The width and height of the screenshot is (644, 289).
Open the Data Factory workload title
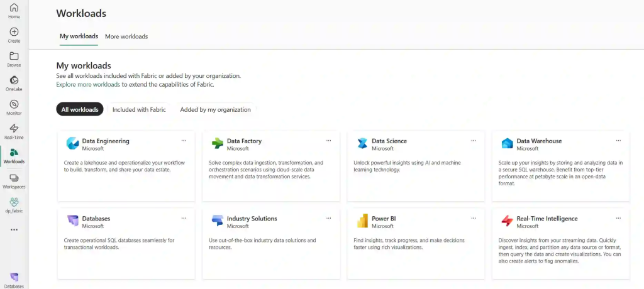tap(245, 141)
